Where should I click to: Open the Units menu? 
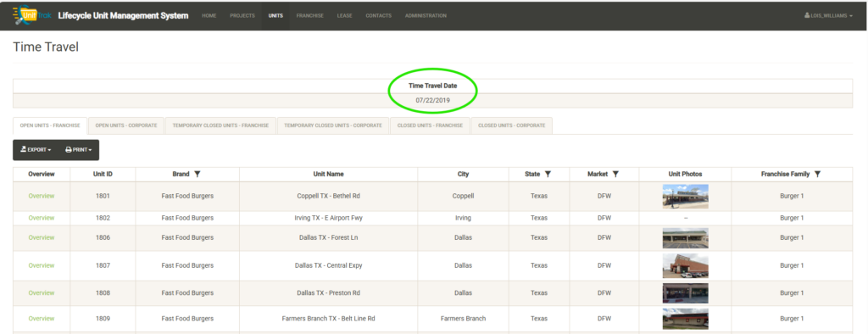[275, 15]
